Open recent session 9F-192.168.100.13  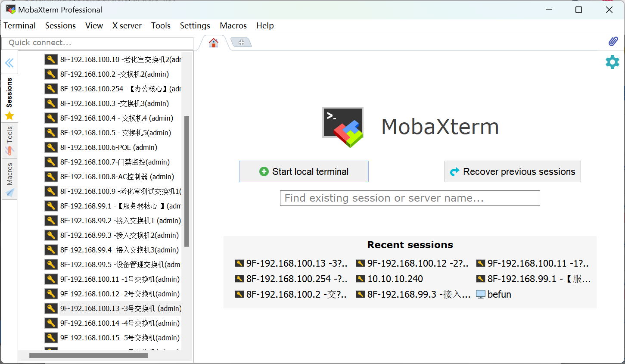(x=291, y=263)
